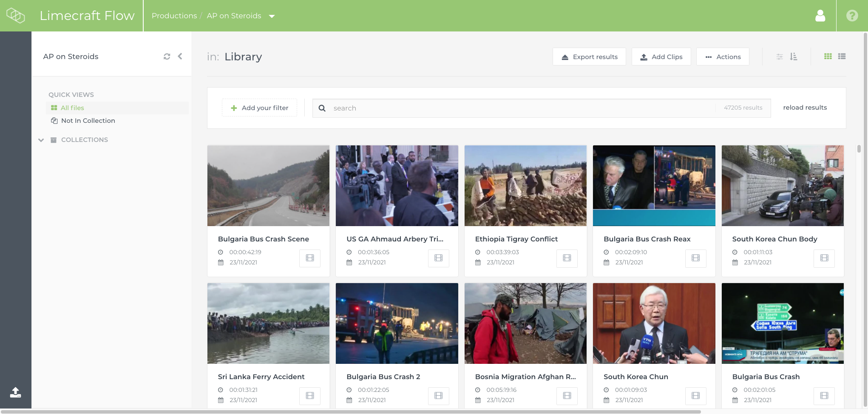Expand the Collections tree section
This screenshot has width=868, height=414.
(x=41, y=140)
